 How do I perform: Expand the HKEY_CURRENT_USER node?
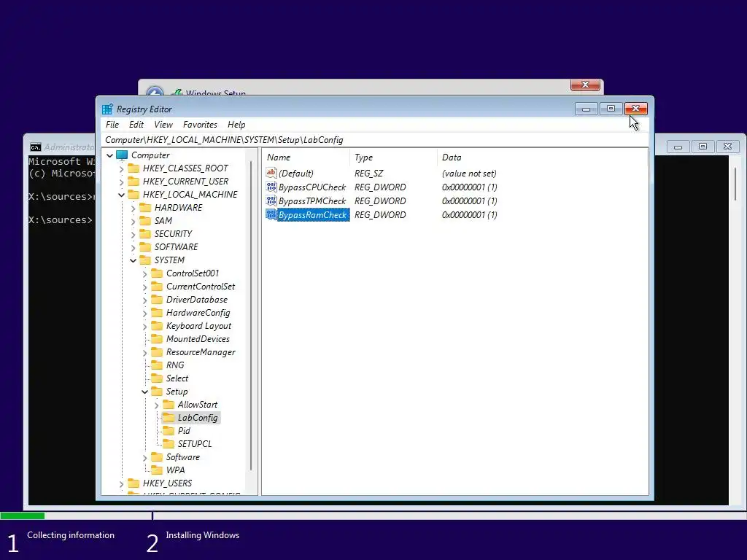click(122, 182)
